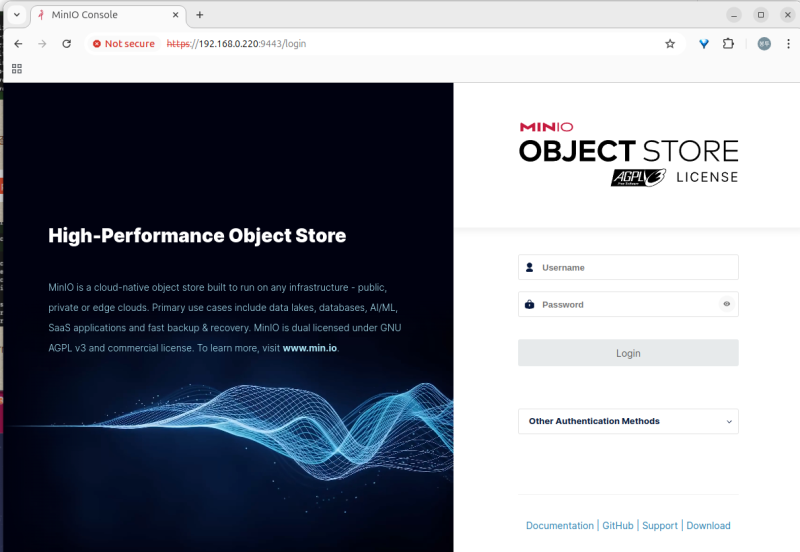Viewport: 800px width, 552px height.
Task: Click the Login button
Action: coord(628,353)
